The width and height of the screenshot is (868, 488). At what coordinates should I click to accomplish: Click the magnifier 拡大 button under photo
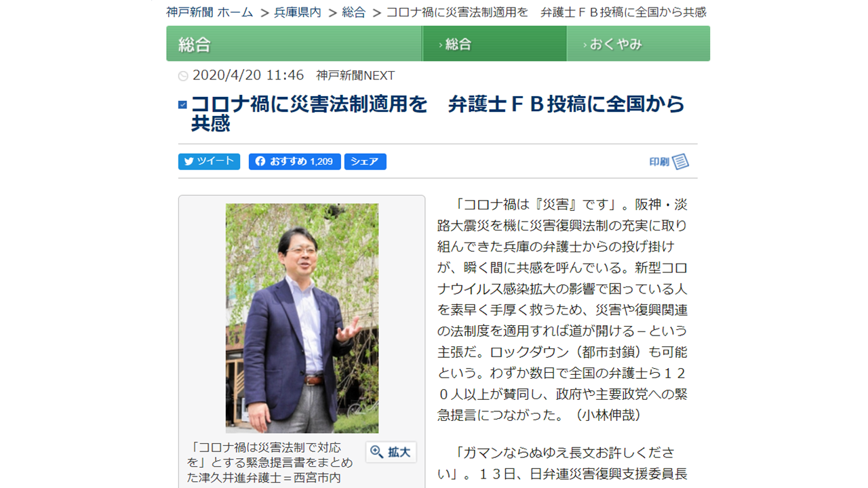point(391,452)
